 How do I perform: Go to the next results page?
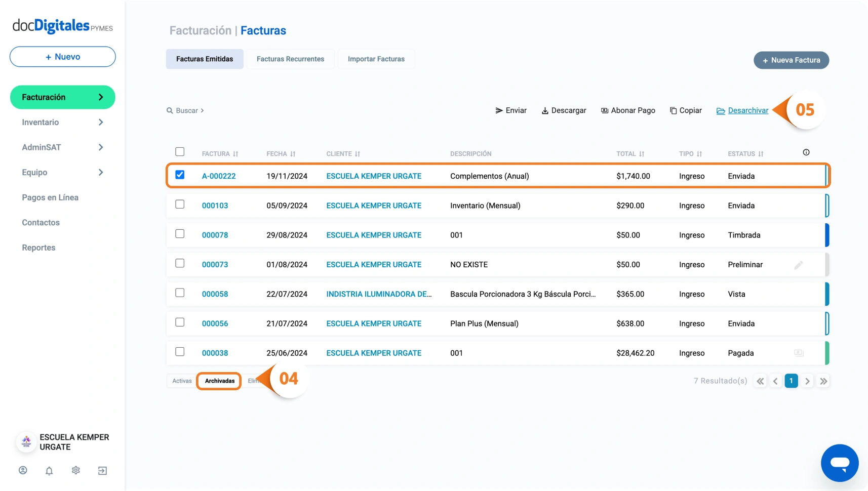tap(807, 381)
